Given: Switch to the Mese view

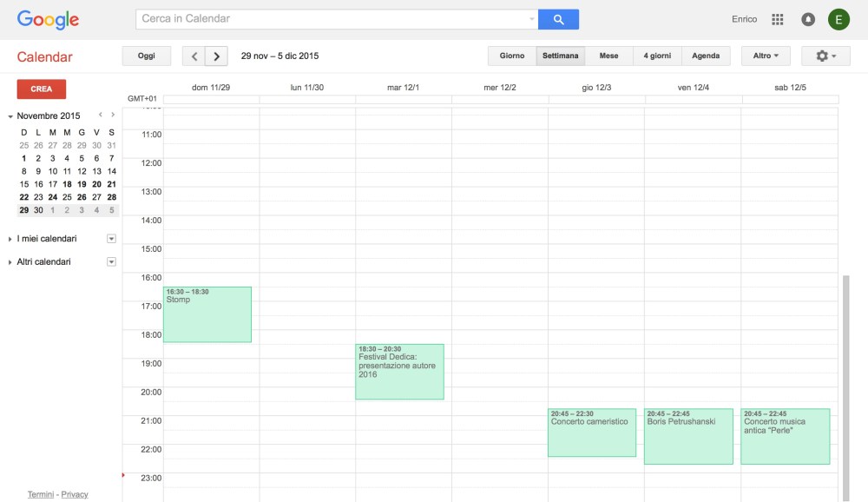Looking at the screenshot, I should pos(608,56).
